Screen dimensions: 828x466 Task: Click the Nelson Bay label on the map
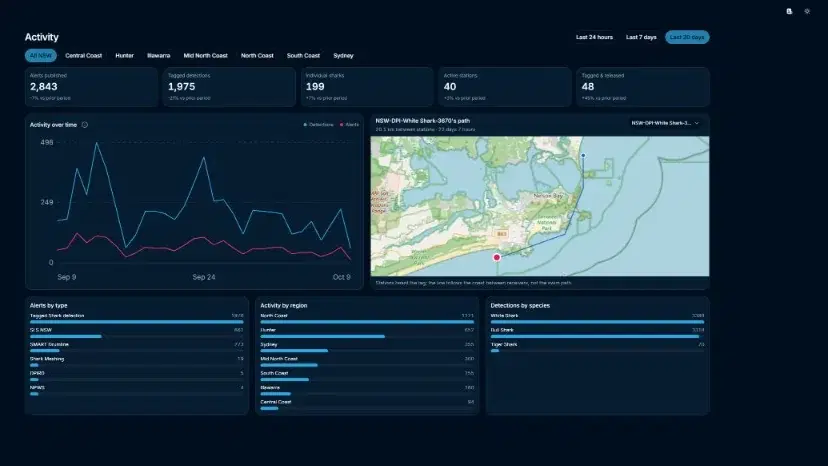[548, 195]
